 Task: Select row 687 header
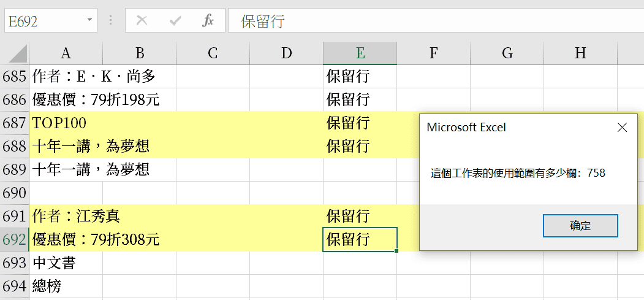coord(14,123)
